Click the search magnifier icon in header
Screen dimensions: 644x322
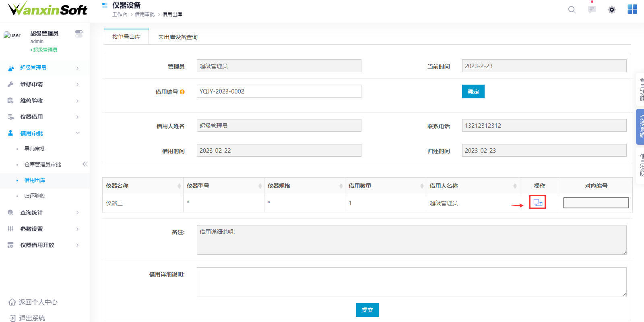tap(572, 10)
